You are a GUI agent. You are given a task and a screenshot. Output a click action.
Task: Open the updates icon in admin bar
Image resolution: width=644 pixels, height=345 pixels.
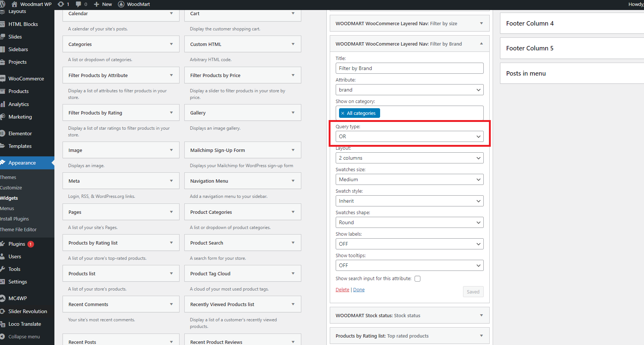[x=61, y=4]
